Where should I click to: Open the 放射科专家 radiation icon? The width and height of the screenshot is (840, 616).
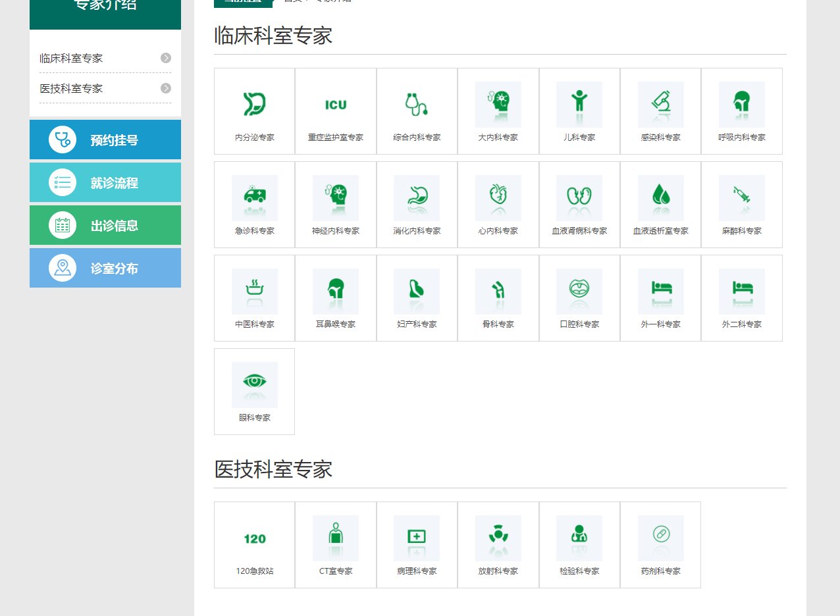498,538
